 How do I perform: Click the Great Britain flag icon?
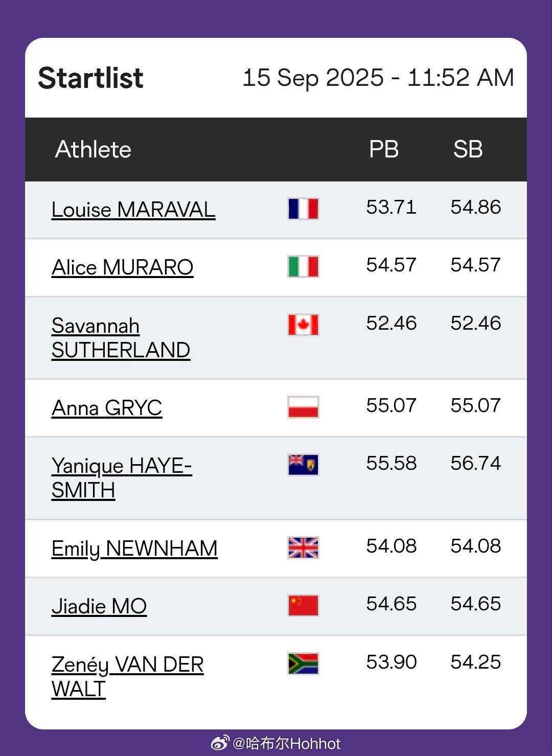pyautogui.click(x=303, y=547)
